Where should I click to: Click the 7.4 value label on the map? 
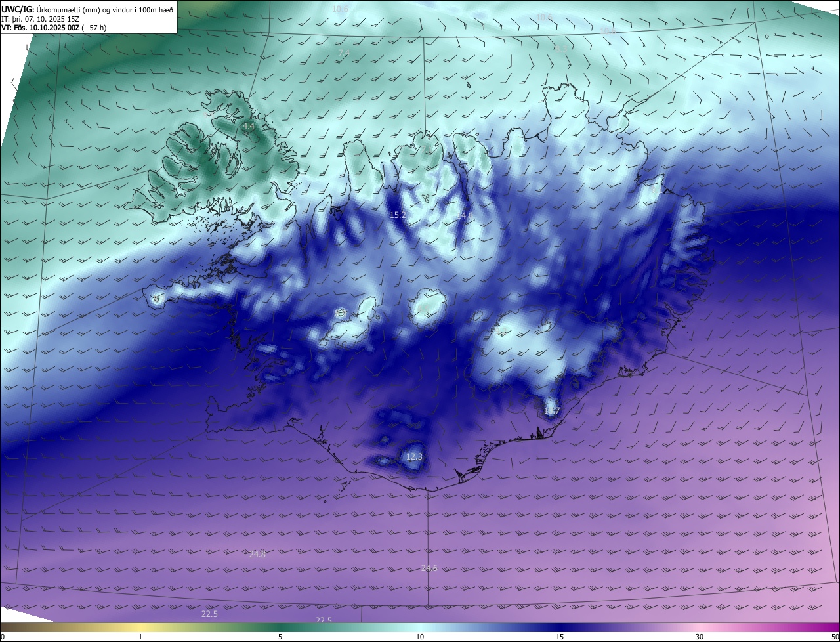pyautogui.click(x=344, y=53)
